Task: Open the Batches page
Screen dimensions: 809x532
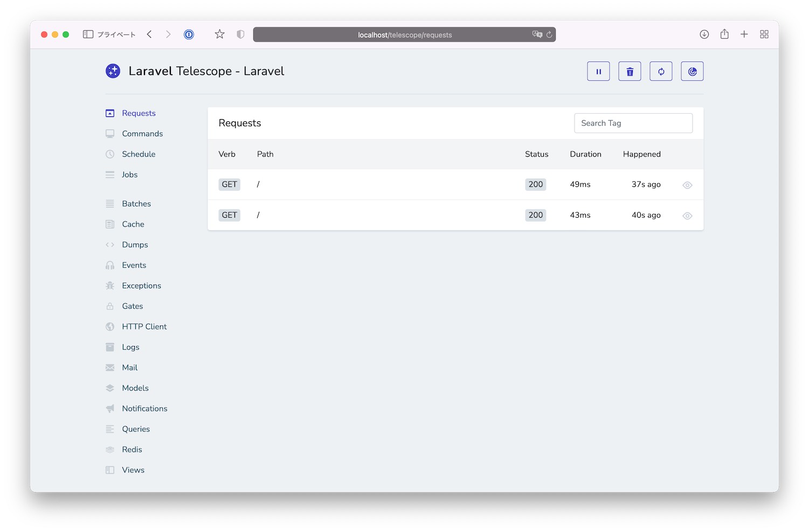Action: pyautogui.click(x=136, y=204)
